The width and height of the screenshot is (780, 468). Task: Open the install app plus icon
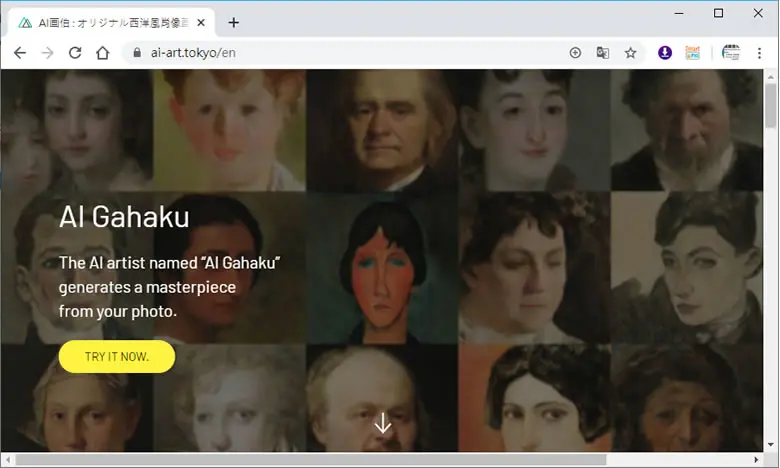575,53
